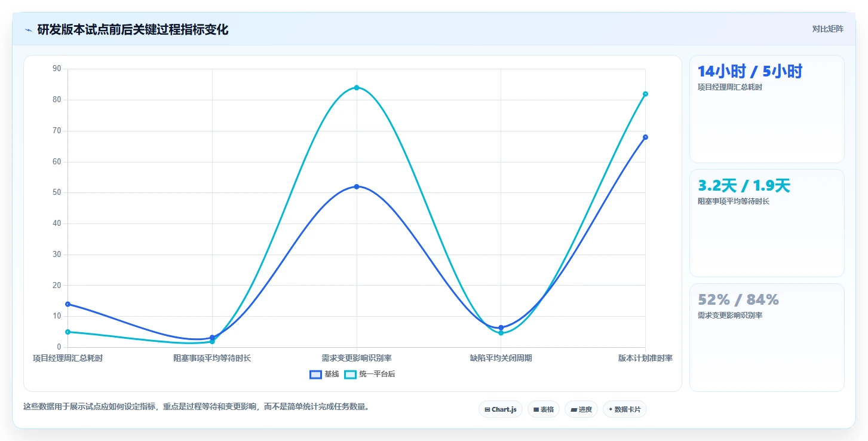Click the 52% / 84% stat card value
868x441 pixels.
[x=738, y=299]
